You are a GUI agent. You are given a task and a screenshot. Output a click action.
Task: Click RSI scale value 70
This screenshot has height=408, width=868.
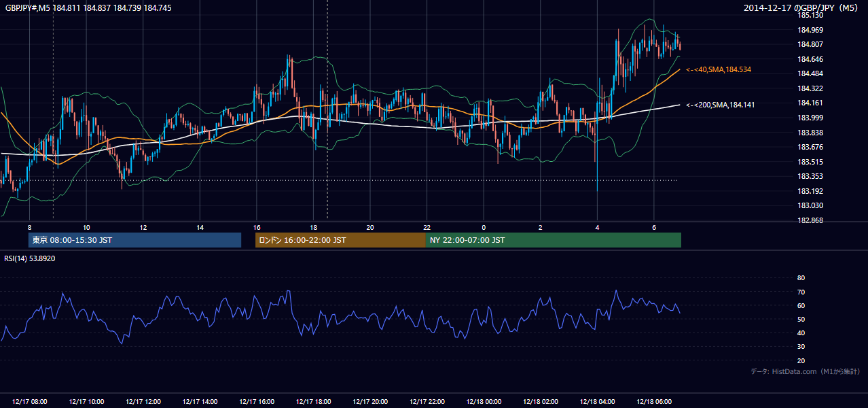(801, 292)
